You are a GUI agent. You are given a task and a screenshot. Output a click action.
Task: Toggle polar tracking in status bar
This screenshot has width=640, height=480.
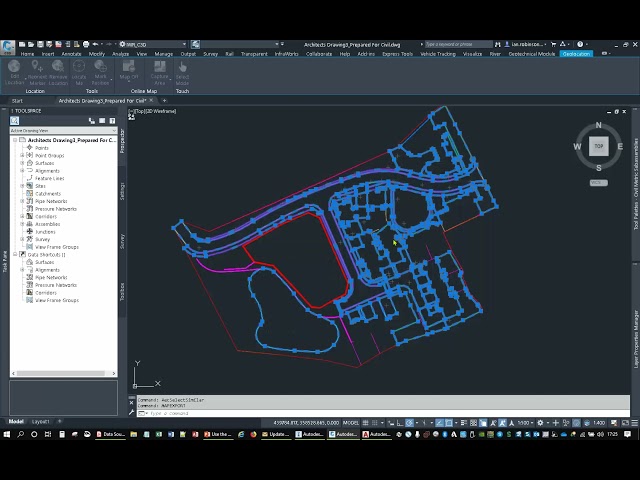(x=410, y=423)
